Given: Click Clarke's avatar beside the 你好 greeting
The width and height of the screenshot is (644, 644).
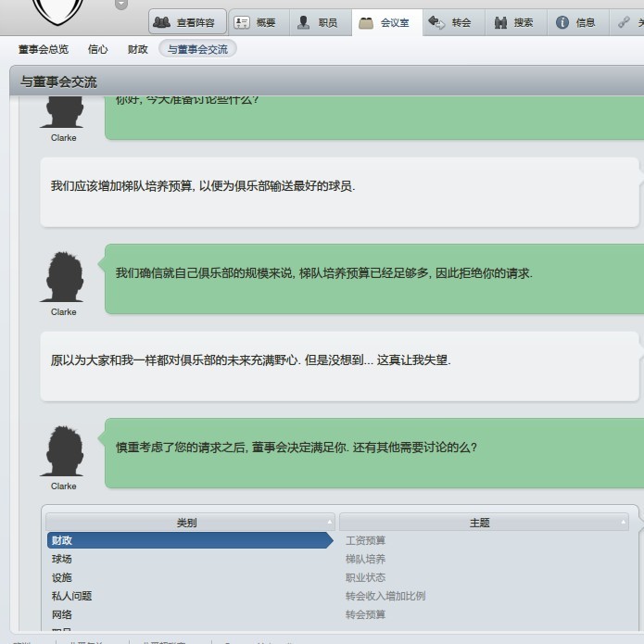Looking at the screenshot, I should (x=61, y=112).
